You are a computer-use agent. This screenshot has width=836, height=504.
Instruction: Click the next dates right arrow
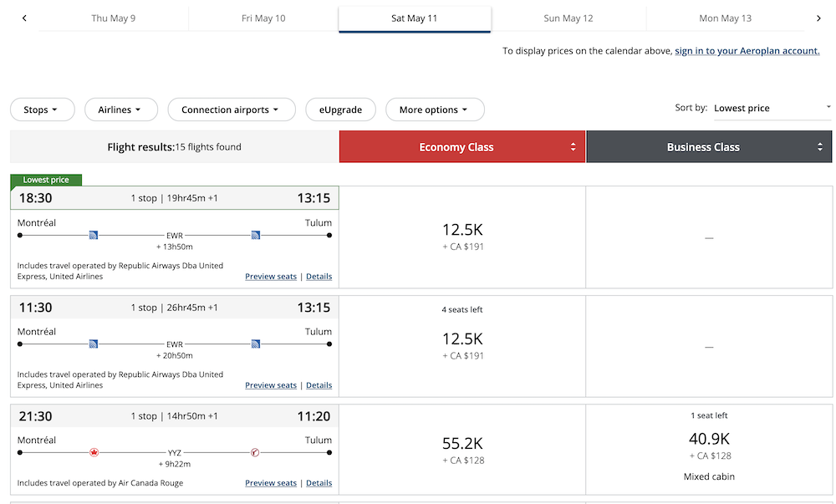(818, 18)
